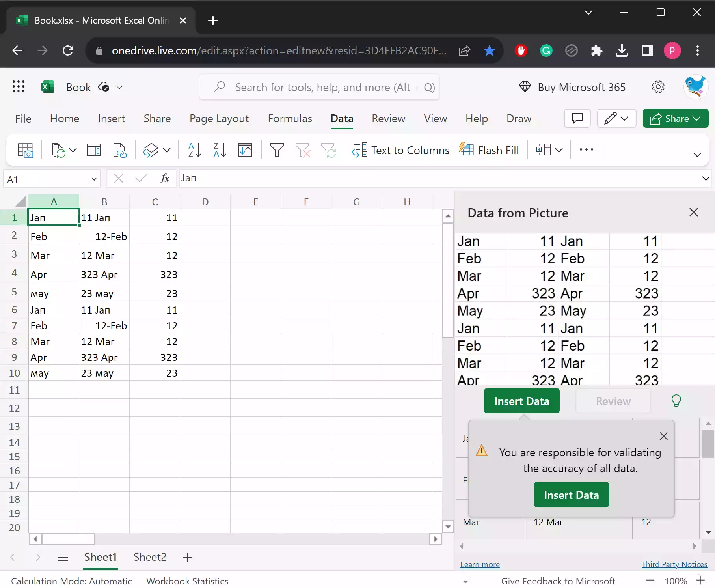
Task: Zoom in with plus button
Action: (700, 581)
